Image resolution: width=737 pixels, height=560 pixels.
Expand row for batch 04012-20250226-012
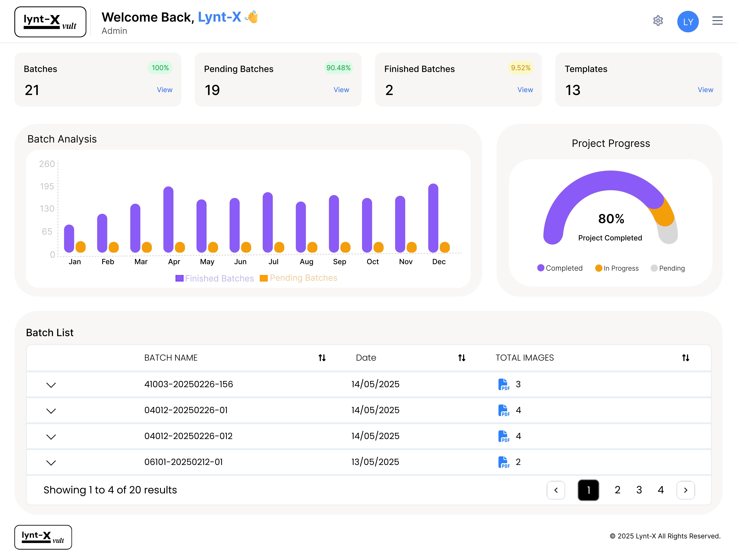pyautogui.click(x=51, y=436)
